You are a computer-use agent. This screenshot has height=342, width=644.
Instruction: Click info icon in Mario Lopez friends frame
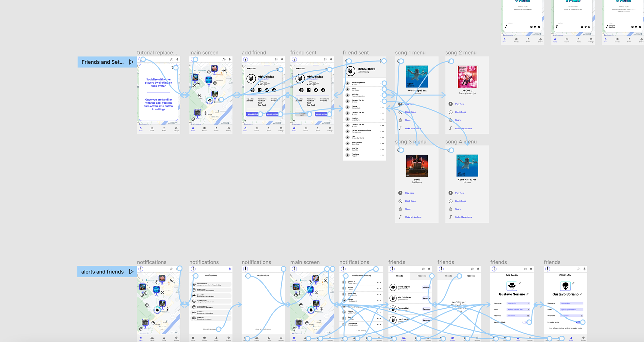pos(392,269)
